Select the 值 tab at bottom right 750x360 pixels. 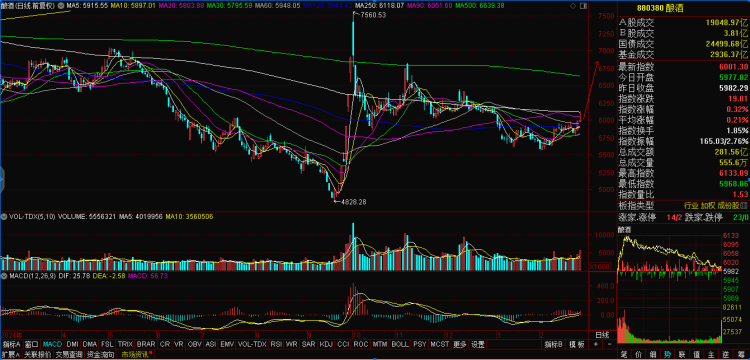(695, 355)
